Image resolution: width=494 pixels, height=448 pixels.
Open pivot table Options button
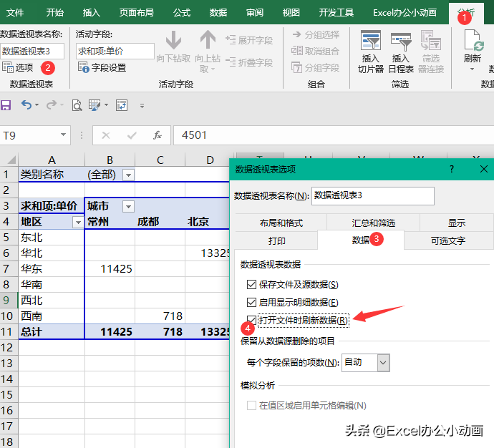[18, 67]
